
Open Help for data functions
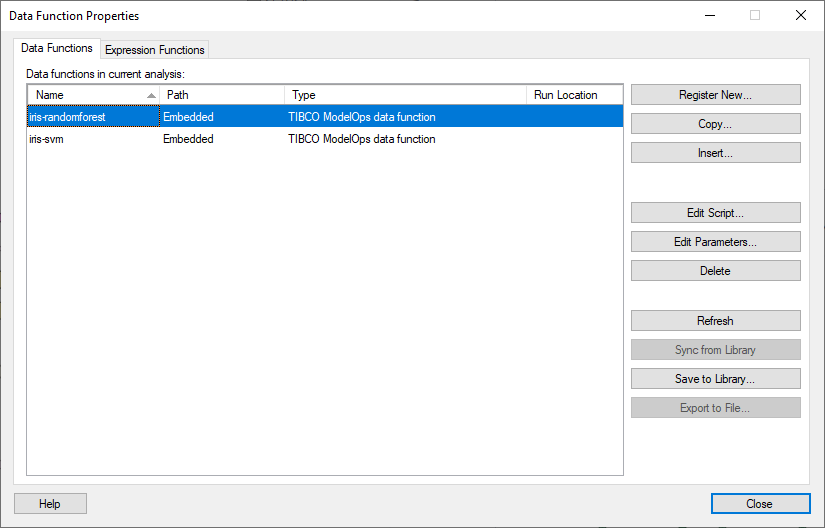[50, 504]
